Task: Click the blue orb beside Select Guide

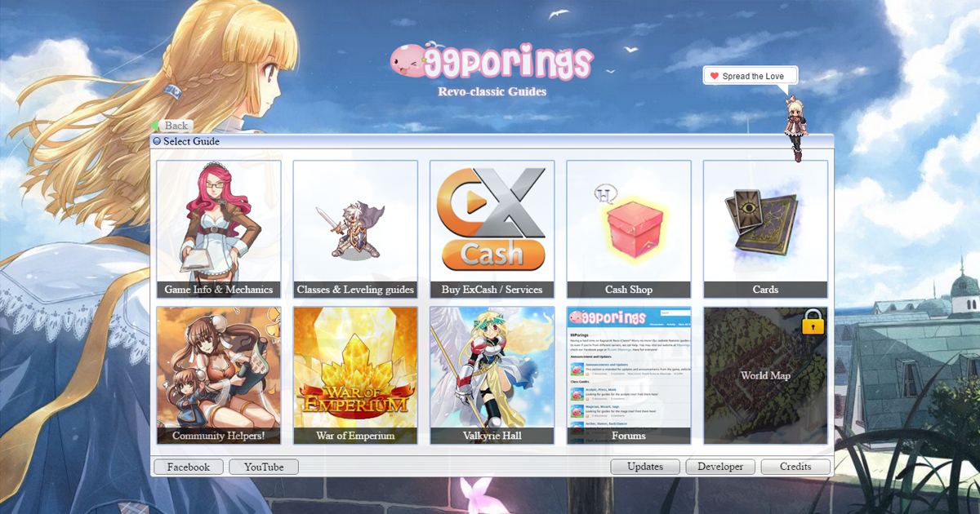Action: click(x=157, y=141)
